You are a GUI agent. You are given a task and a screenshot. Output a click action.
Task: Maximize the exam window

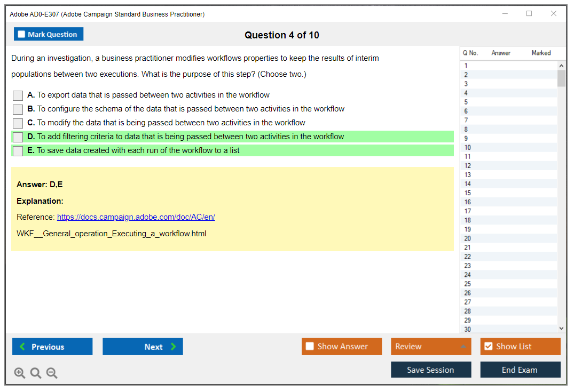529,14
